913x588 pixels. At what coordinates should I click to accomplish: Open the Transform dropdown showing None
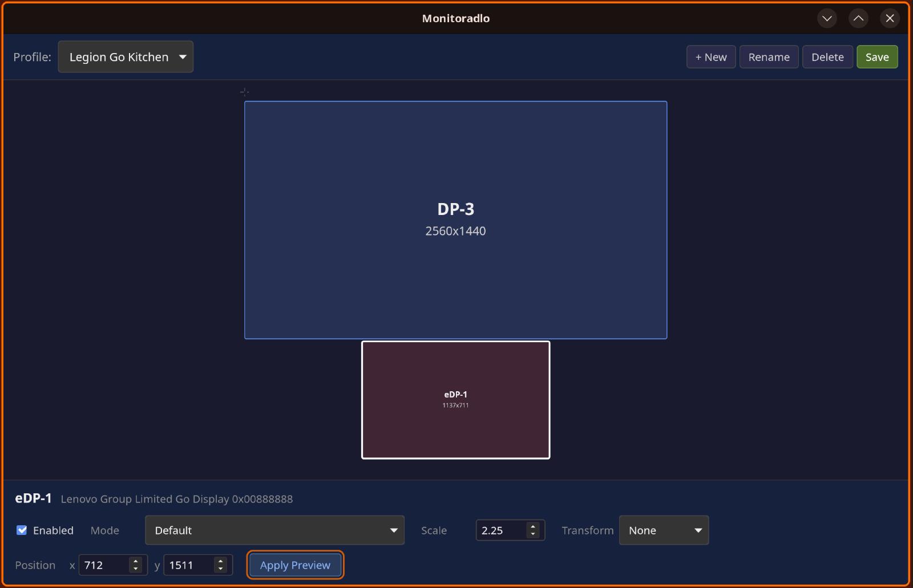pyautogui.click(x=664, y=530)
